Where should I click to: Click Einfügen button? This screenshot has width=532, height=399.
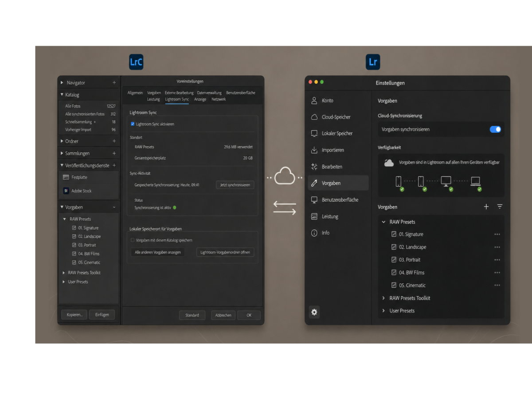tap(102, 315)
